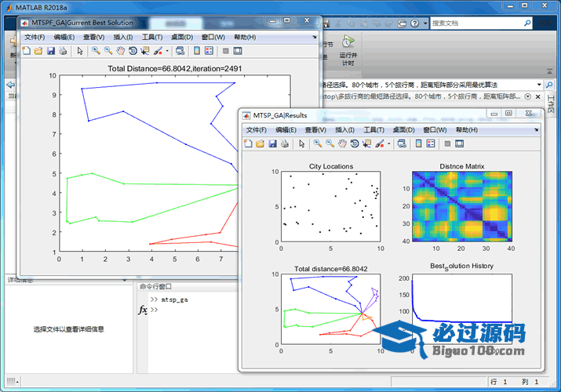The height and width of the screenshot is (392, 561).
Task: Save icon in MTSP_GA Results toolbar
Action: 272,143
